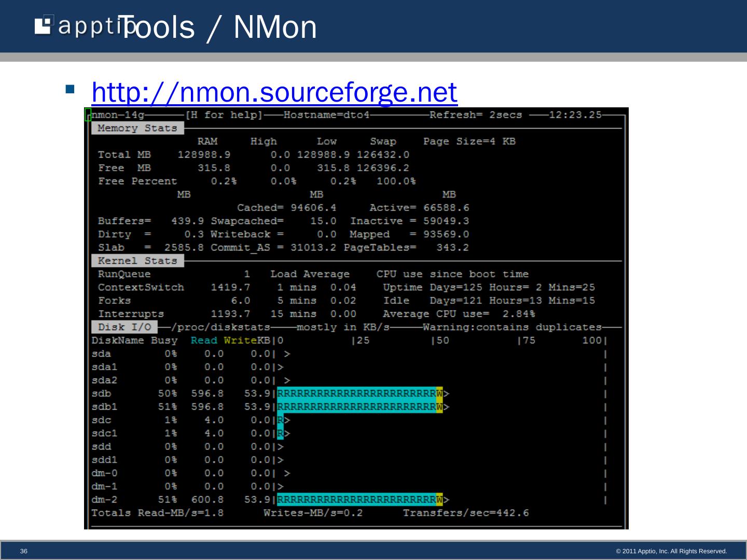Click the cyan Read column header
Image resolution: width=747 pixels, height=560 pixels.
click(204, 341)
